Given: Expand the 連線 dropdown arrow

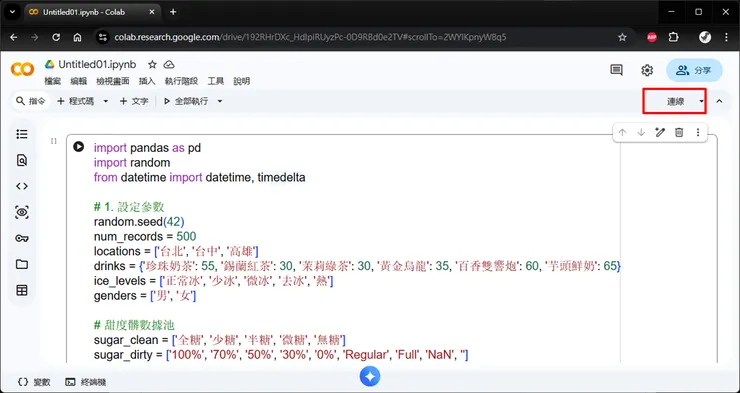Looking at the screenshot, I should (x=701, y=101).
